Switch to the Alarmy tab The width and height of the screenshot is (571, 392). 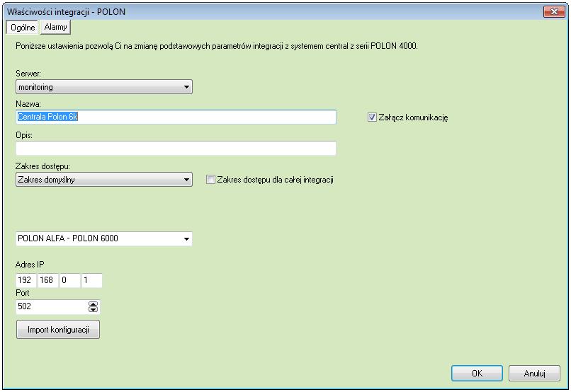pos(55,28)
